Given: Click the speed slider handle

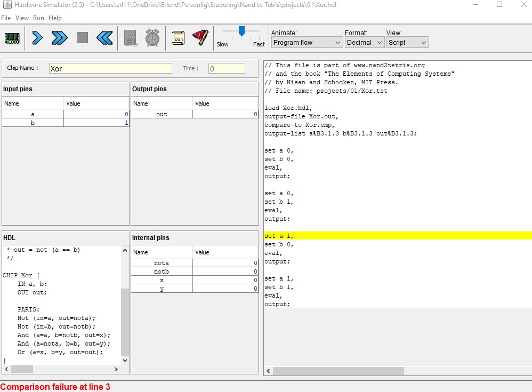Looking at the screenshot, I should (241, 31).
